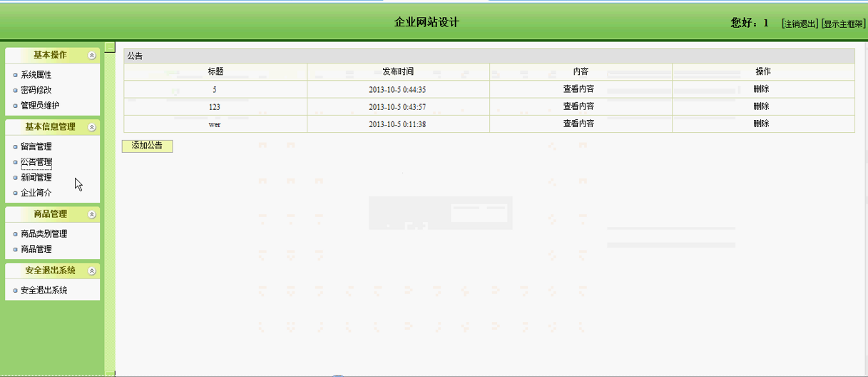Screen dimensions: 868x377
Task: Click the 标题 column header
Action: 215,72
